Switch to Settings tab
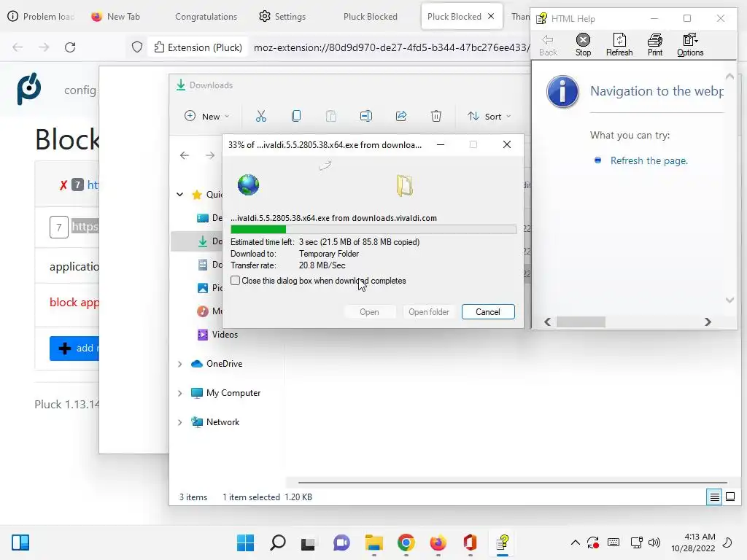This screenshot has width=747, height=560. point(282,17)
